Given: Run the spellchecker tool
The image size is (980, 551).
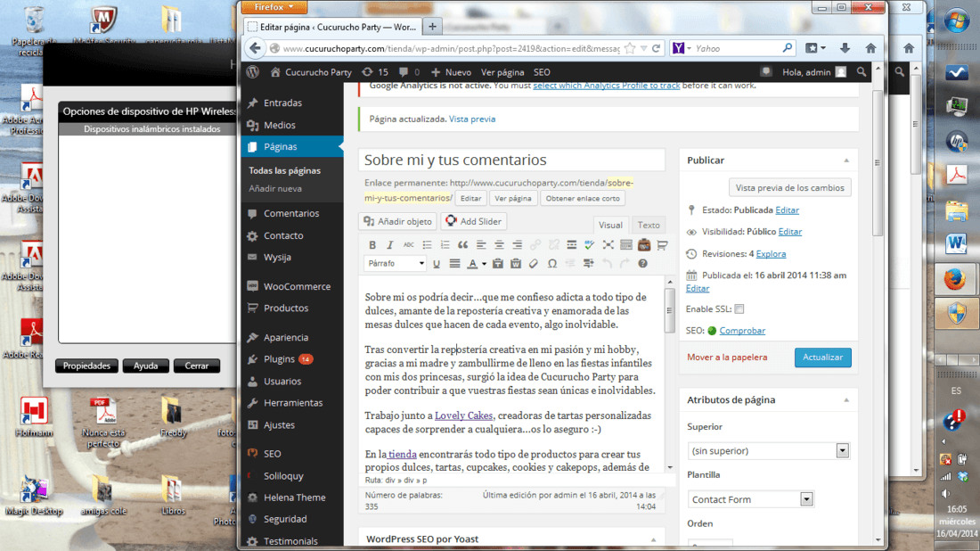Looking at the screenshot, I should tap(590, 245).
